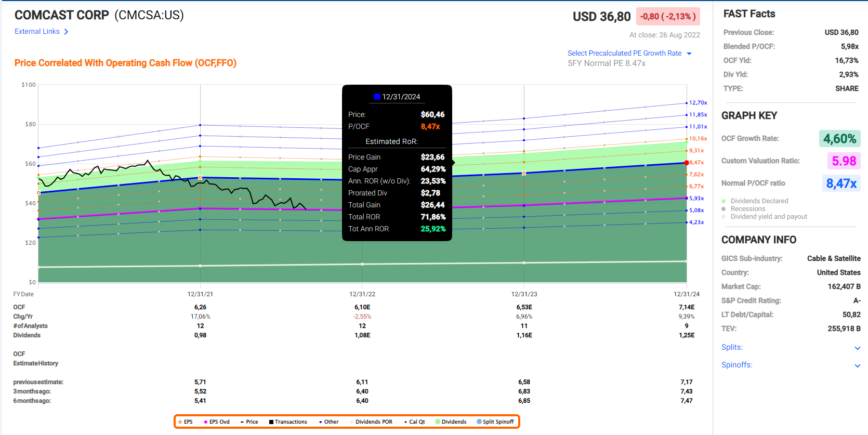Click the OCF Growth Rate 4,60% badge
The width and height of the screenshot is (868, 435).
[x=839, y=139]
